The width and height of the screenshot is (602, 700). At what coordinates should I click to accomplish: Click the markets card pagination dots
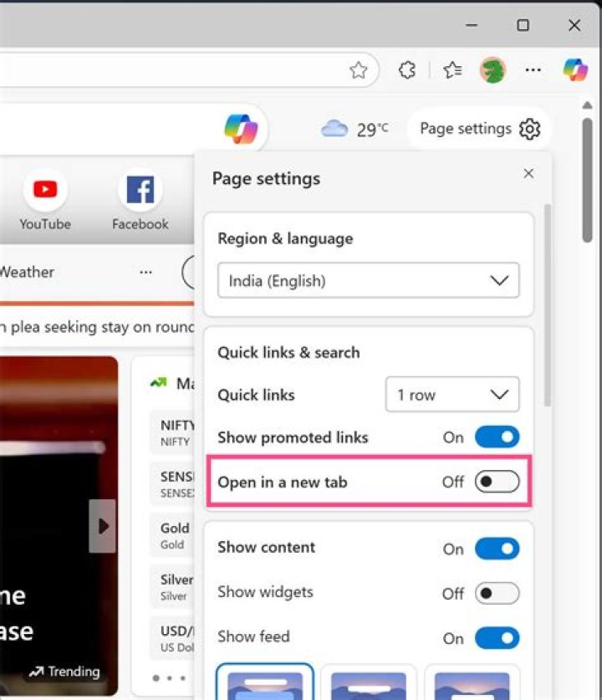169,677
